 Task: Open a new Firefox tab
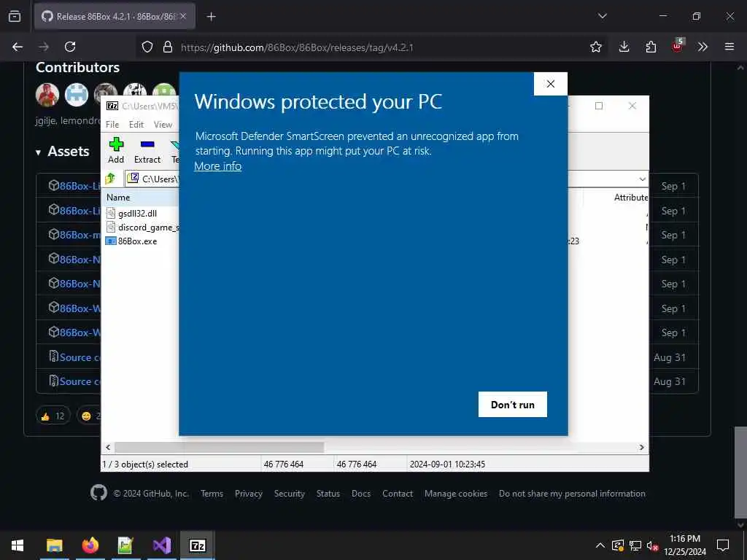pyautogui.click(x=211, y=17)
